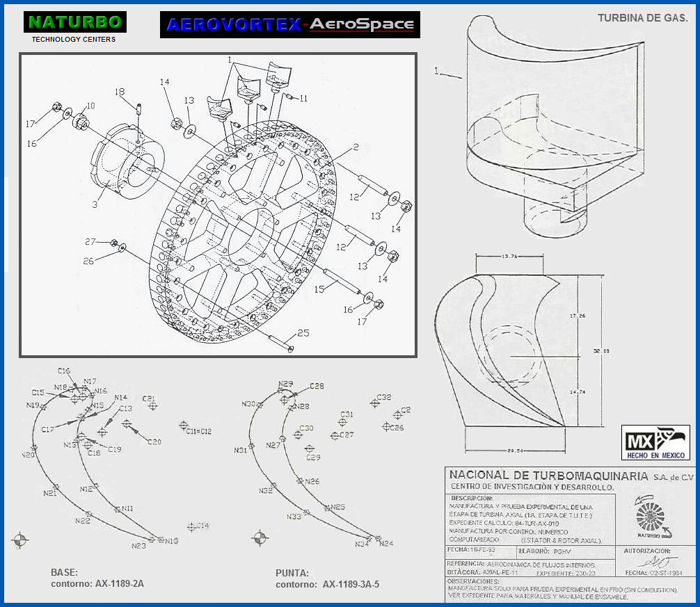Click the AEROVORTEX-AeroSpace banner logo
The image size is (700, 607).
coord(290,24)
